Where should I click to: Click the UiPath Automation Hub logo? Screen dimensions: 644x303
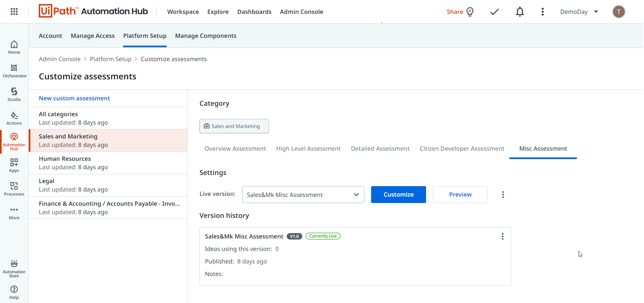pyautogui.click(x=93, y=11)
